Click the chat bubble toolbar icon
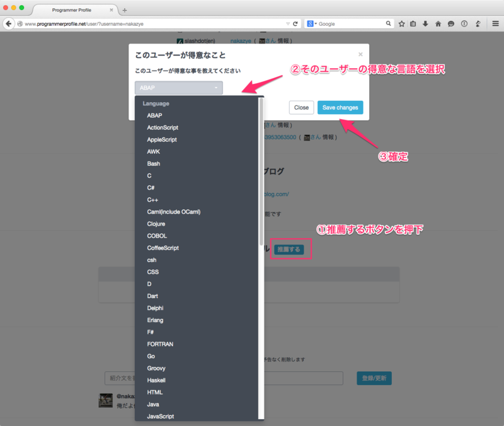The image size is (504, 426). pos(451,24)
